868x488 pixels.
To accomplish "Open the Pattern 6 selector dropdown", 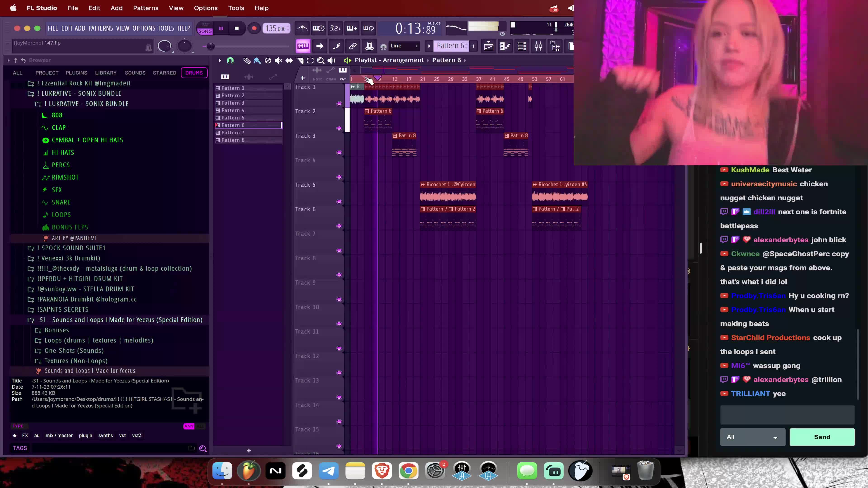I will pos(451,46).
